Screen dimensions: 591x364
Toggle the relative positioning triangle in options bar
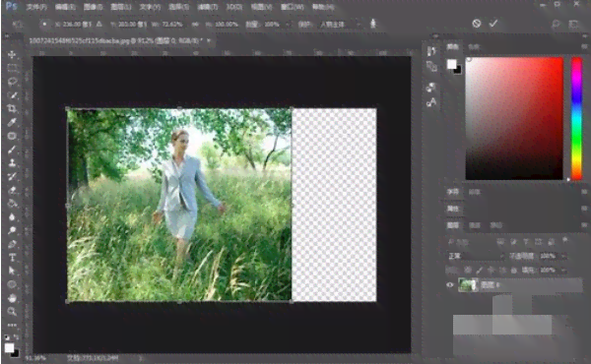(99, 24)
